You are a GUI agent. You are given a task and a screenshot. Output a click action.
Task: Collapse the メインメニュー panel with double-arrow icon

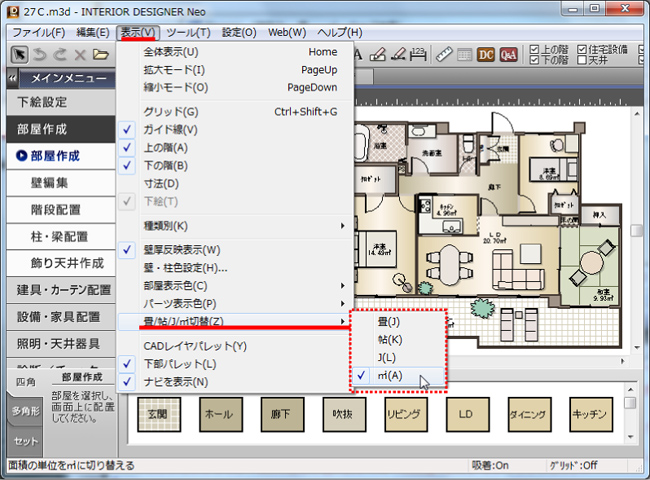pos(13,79)
